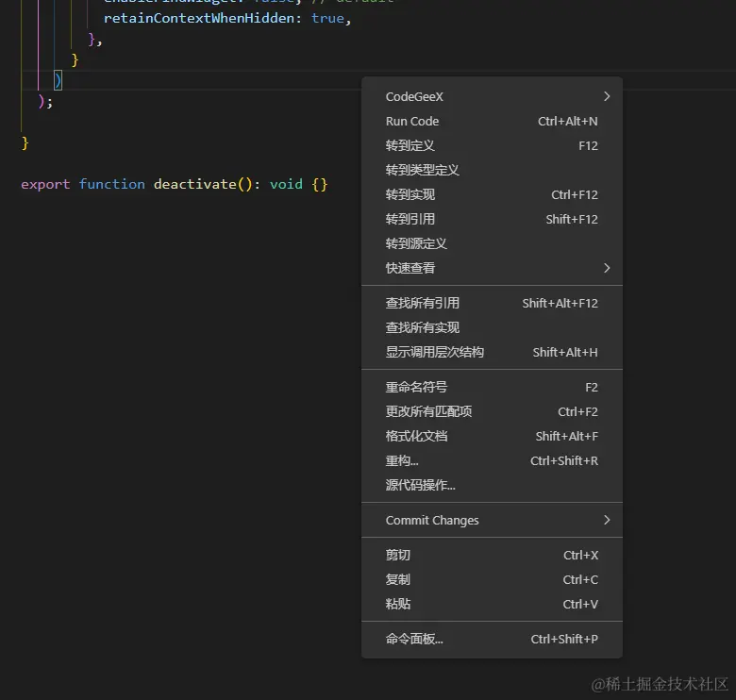Image resolution: width=736 pixels, height=700 pixels.
Task: Choose Run Code from the context menu
Action: pyautogui.click(x=492, y=121)
